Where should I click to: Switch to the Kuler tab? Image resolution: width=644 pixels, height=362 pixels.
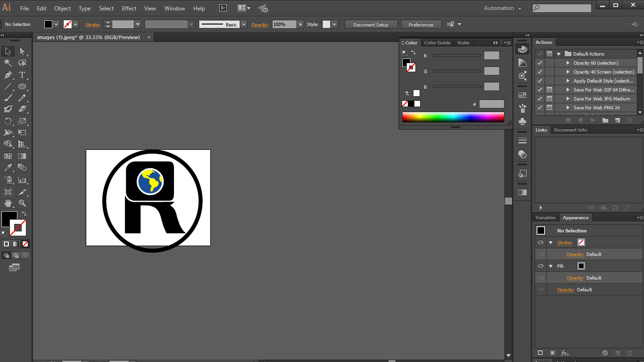(464, 42)
